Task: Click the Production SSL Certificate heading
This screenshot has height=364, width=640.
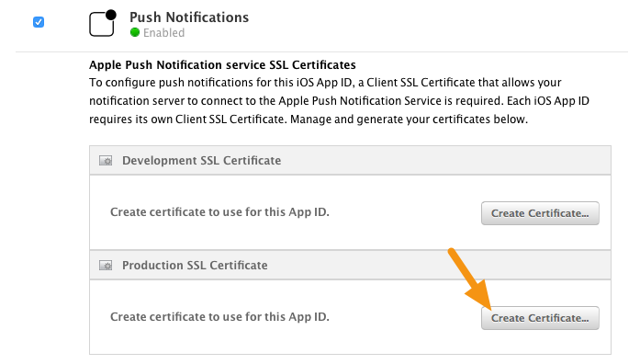Action: [195, 266]
